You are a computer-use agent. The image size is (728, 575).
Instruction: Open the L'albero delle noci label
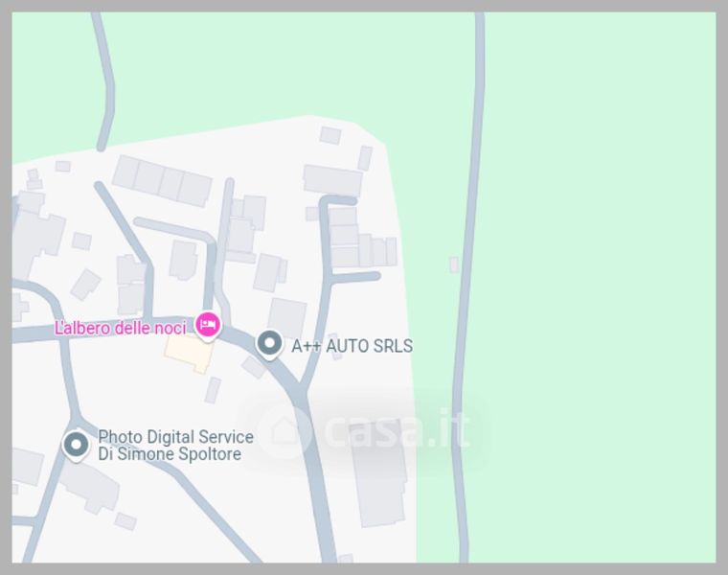(x=121, y=328)
